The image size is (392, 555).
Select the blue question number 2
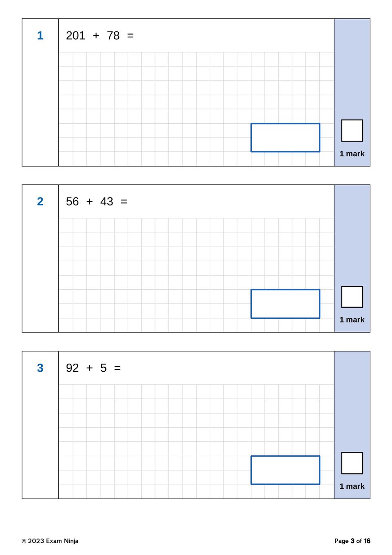click(x=40, y=202)
